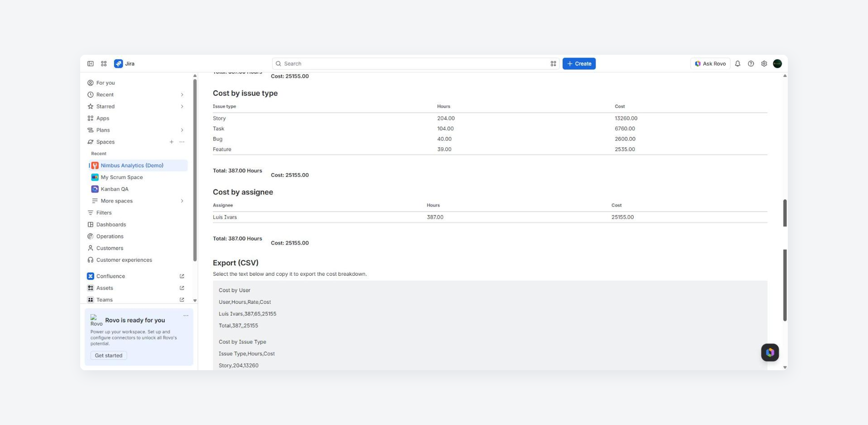Click the Luis Ivars assignee cell
The width and height of the screenshot is (868, 425).
tap(225, 217)
